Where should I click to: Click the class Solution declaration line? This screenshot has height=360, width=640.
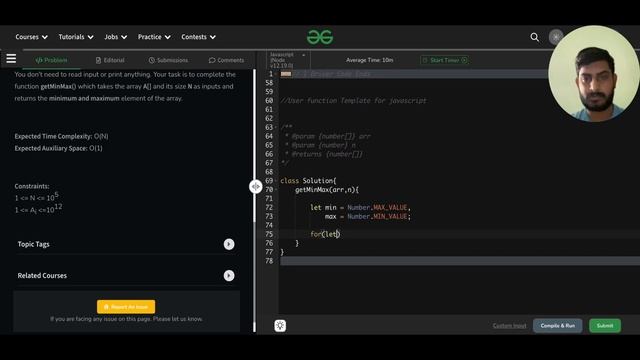(x=308, y=181)
